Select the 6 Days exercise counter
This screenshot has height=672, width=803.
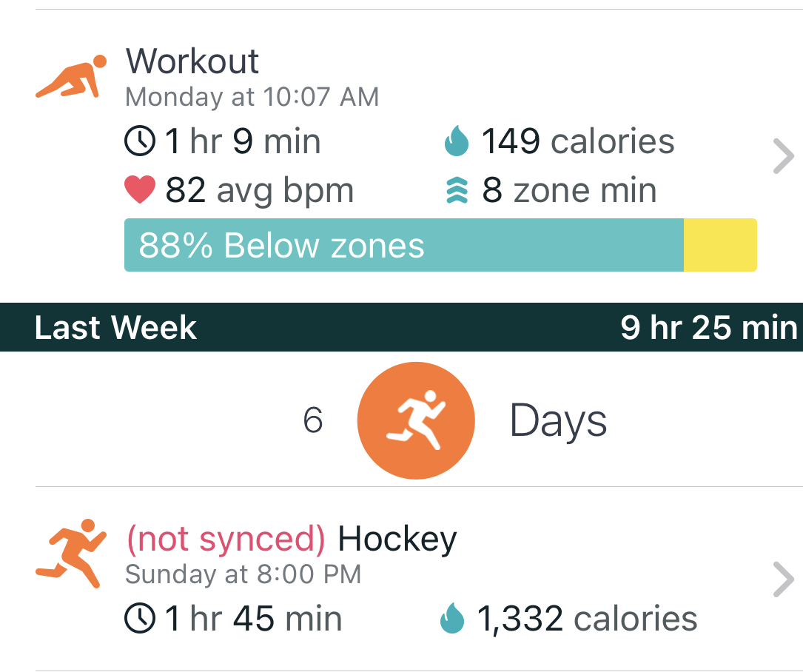[x=314, y=420]
